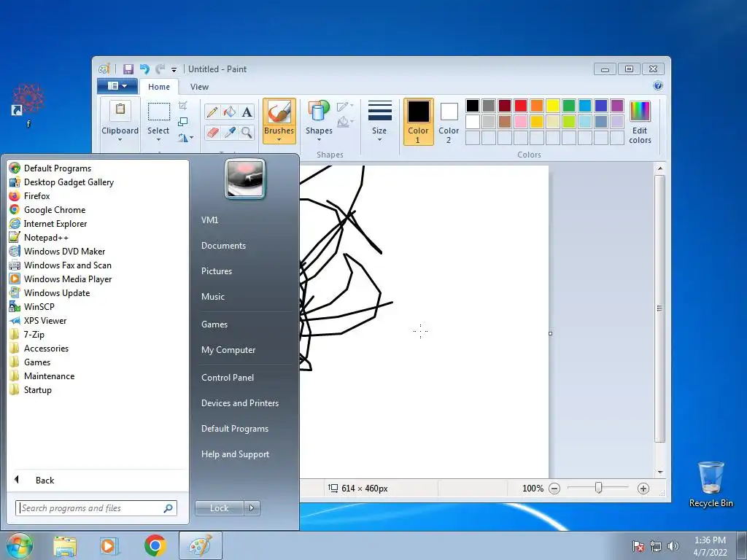The image size is (747, 560).
Task: Switch to the Home ribbon tab
Action: pyautogui.click(x=158, y=87)
